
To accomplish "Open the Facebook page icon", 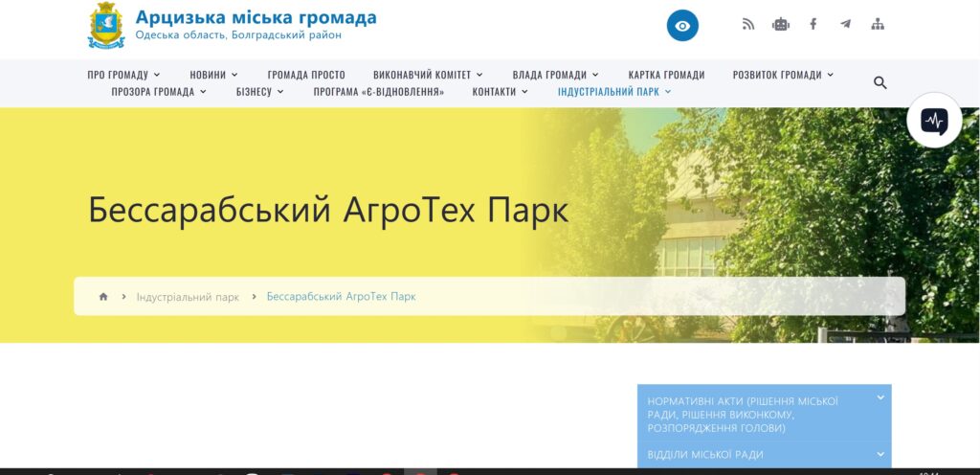I will [813, 25].
